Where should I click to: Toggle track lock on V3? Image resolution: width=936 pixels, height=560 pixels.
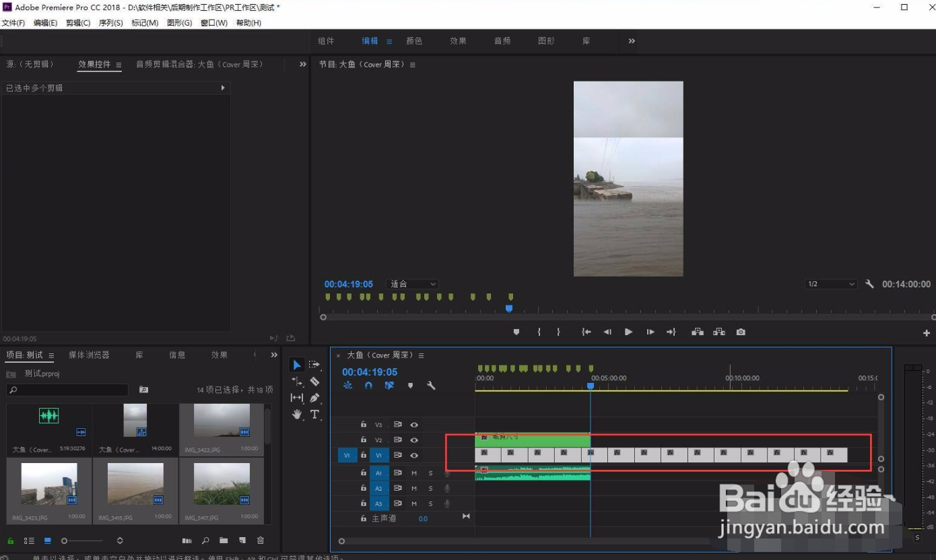tap(364, 425)
